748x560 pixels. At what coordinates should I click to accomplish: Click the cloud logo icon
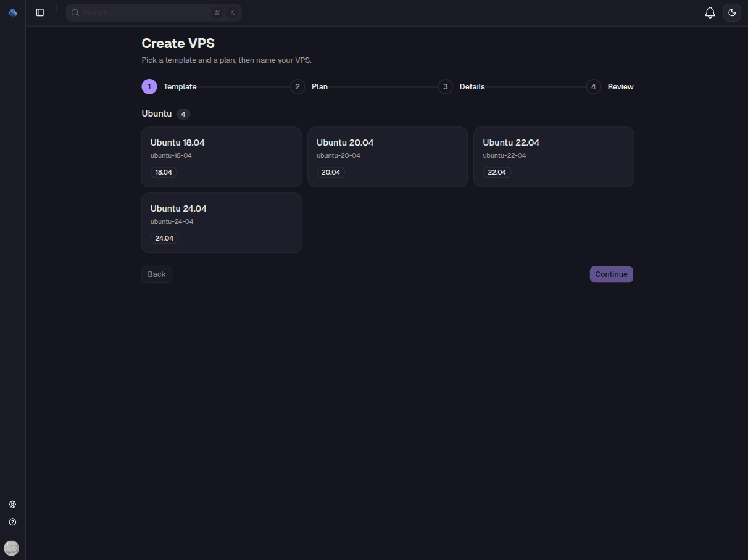click(x=12, y=12)
